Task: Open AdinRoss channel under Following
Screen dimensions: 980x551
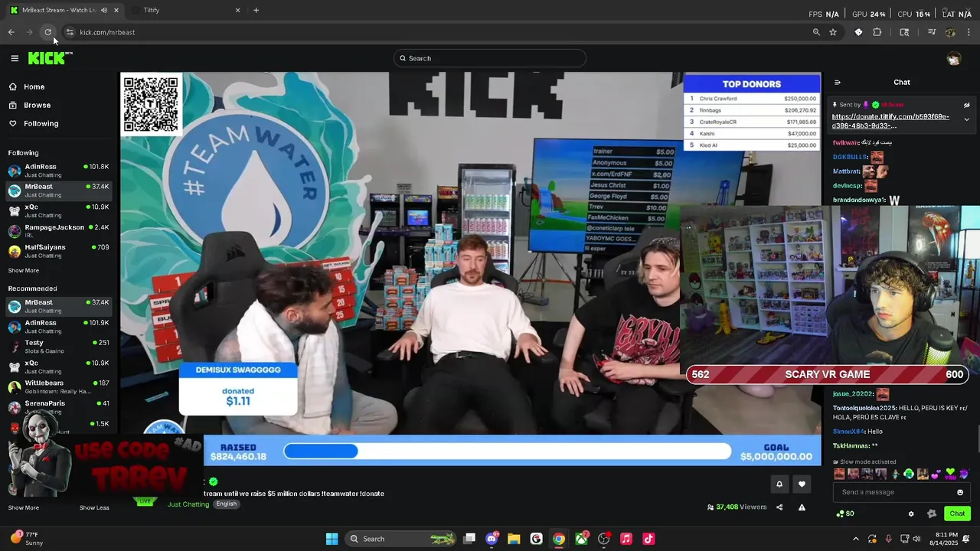Action: tap(59, 170)
